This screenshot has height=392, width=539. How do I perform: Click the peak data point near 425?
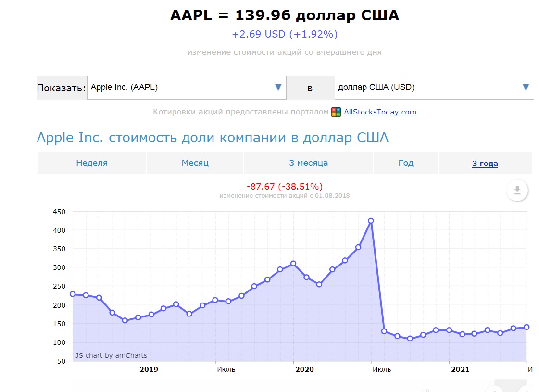pos(371,221)
